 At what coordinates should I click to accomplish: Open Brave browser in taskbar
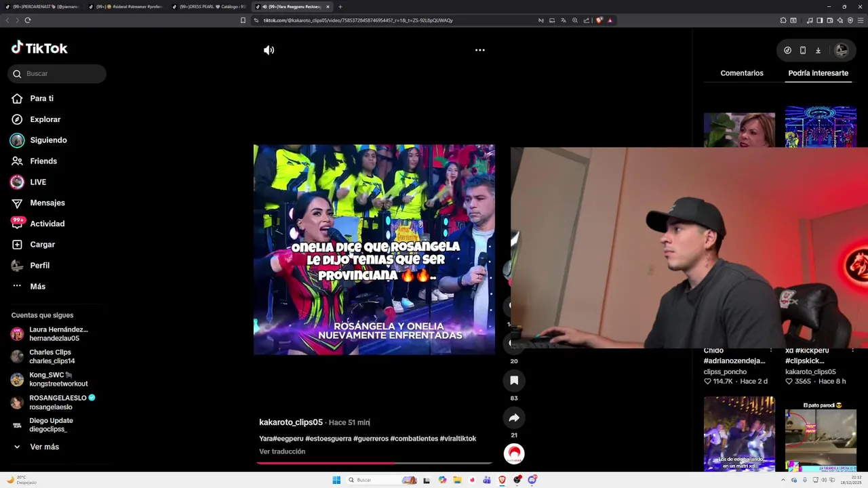502,480
